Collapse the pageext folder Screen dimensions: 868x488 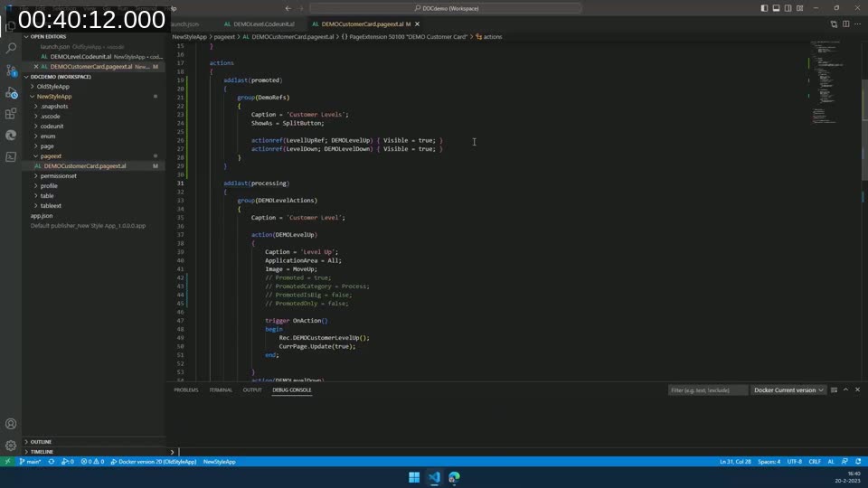[51, 156]
